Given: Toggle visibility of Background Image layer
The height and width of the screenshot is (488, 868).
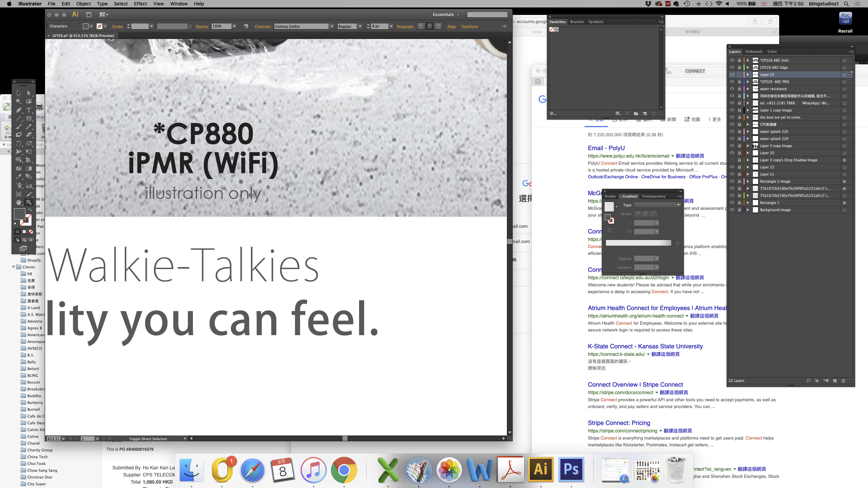Looking at the screenshot, I should 732,210.
